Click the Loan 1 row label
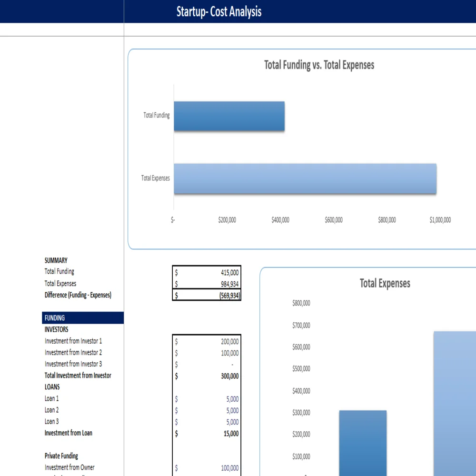The height and width of the screenshot is (476, 476). point(51,398)
